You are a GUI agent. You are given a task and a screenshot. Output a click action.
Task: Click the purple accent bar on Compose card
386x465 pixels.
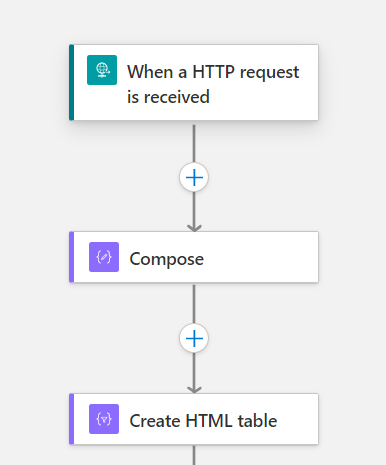tap(71, 257)
